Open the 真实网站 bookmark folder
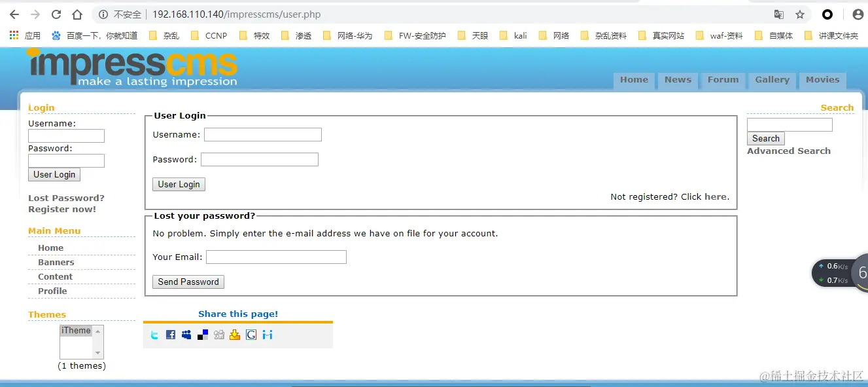The width and height of the screenshot is (868, 387). tap(661, 36)
